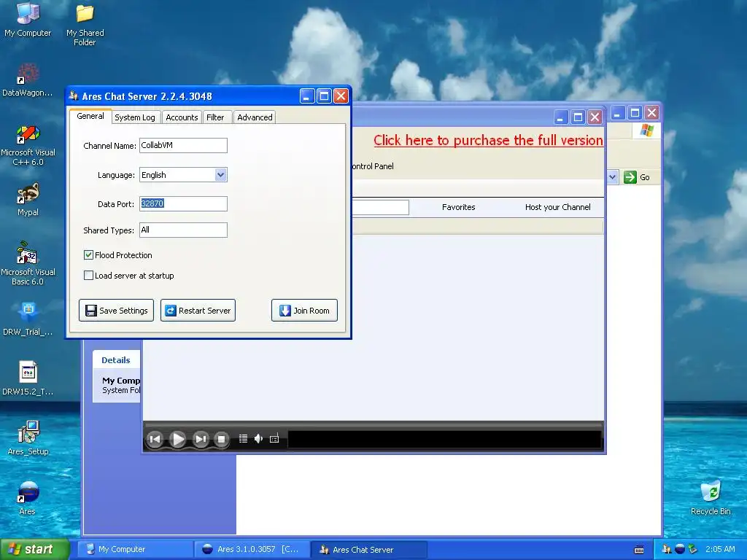Click Join Room button
This screenshot has width=747, height=560.
click(x=304, y=311)
